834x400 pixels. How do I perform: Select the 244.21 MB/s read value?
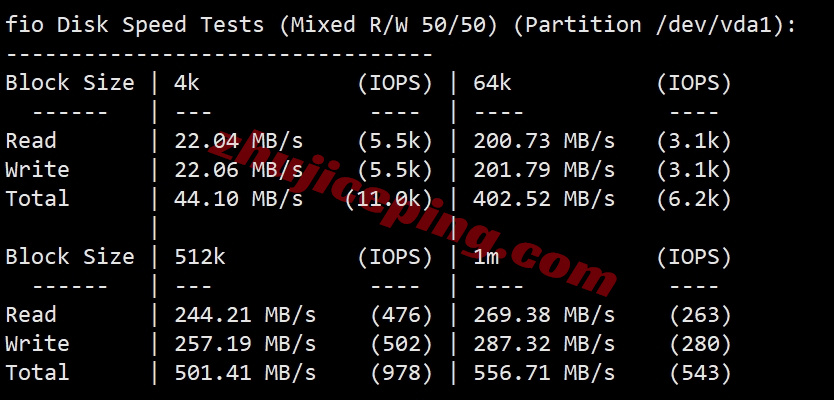[x=245, y=315]
